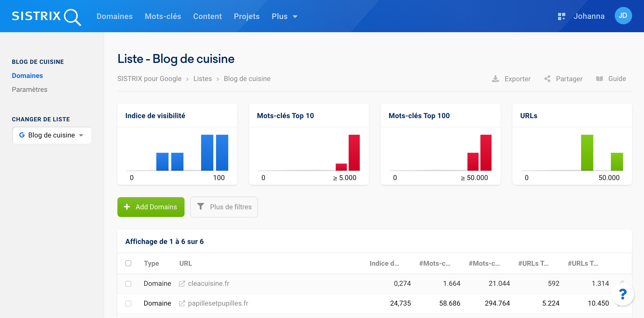Click the value 58.686 in table
644x318 pixels.
(x=450, y=303)
